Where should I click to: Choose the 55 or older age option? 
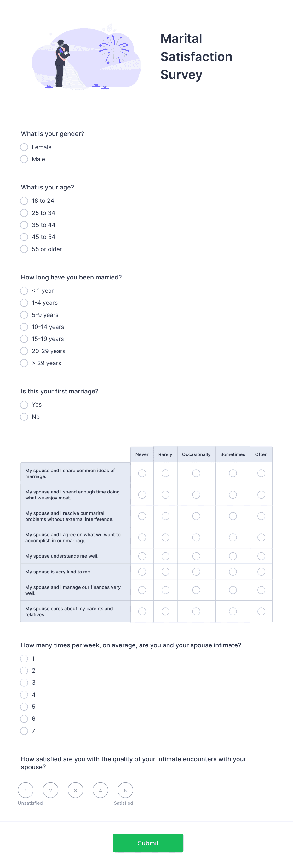pos(24,249)
